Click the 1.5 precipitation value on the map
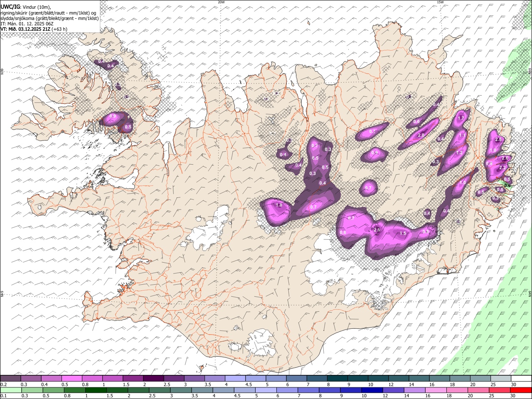Screen dimensions: 532x399 click(403, 234)
